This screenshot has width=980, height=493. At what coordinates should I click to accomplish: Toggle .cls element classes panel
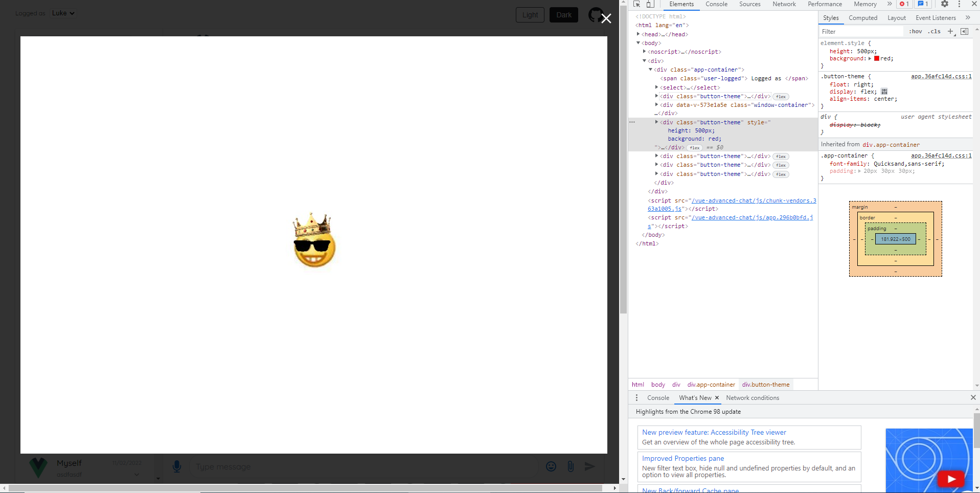tap(935, 32)
